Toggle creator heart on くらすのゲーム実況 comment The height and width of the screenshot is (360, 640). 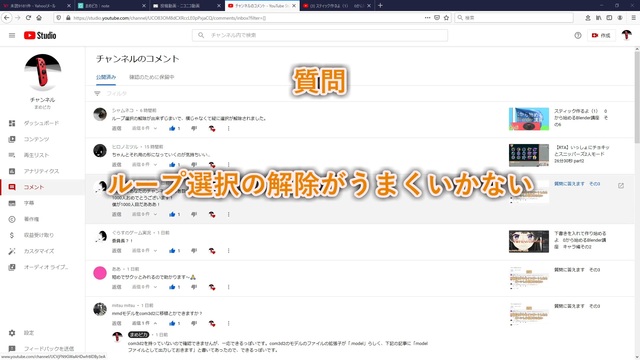pyautogui.click(x=212, y=251)
